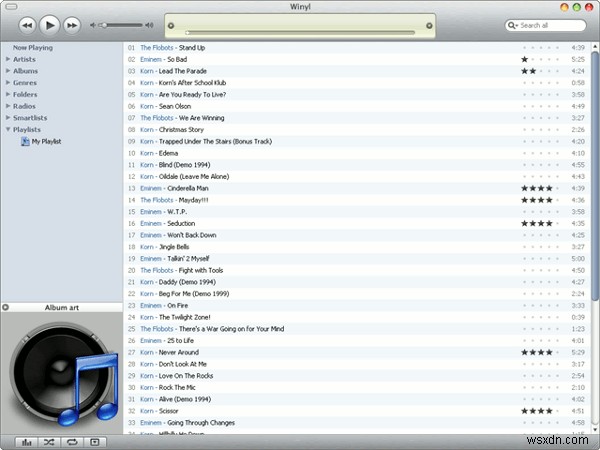
Task: Click the track list scrollbar thumb
Action: (x=595, y=176)
